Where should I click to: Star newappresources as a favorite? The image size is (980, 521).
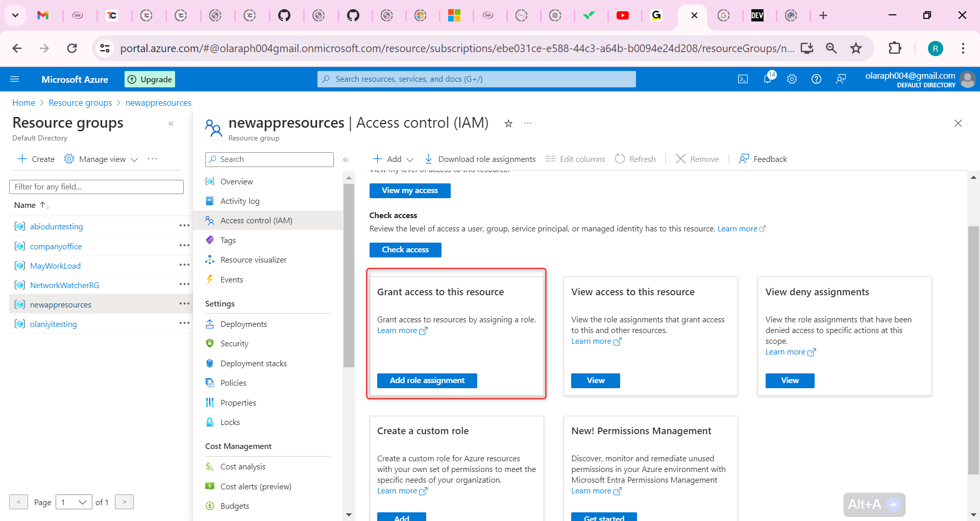pos(508,123)
